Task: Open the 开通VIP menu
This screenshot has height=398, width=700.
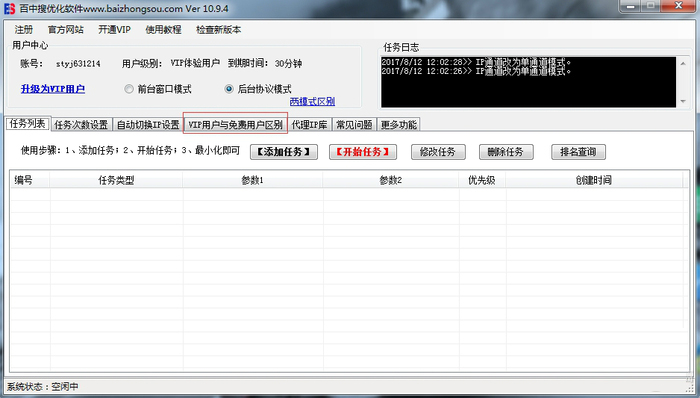Action: point(114,29)
